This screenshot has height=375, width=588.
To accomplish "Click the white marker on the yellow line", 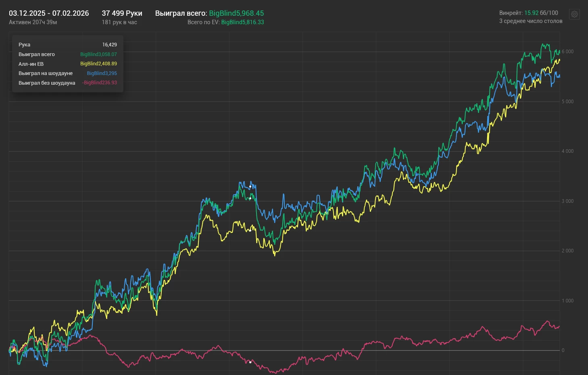I will click(x=250, y=230).
